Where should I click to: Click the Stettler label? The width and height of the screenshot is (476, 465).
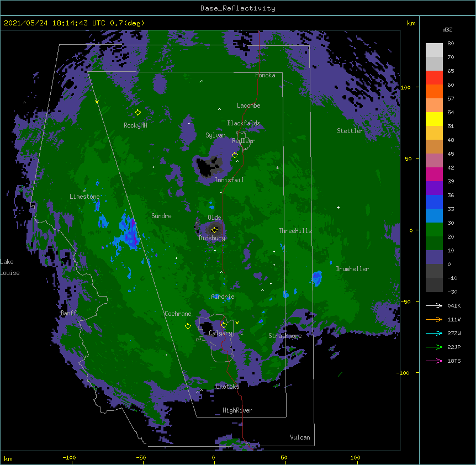pos(350,131)
